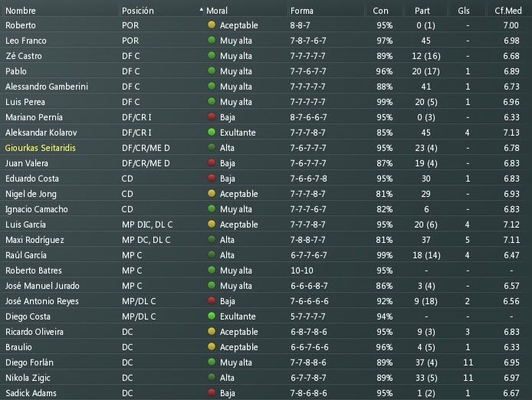Sort by the Cf.Med column header
Image resolution: width=532 pixels, height=400 pixels.
click(x=508, y=11)
